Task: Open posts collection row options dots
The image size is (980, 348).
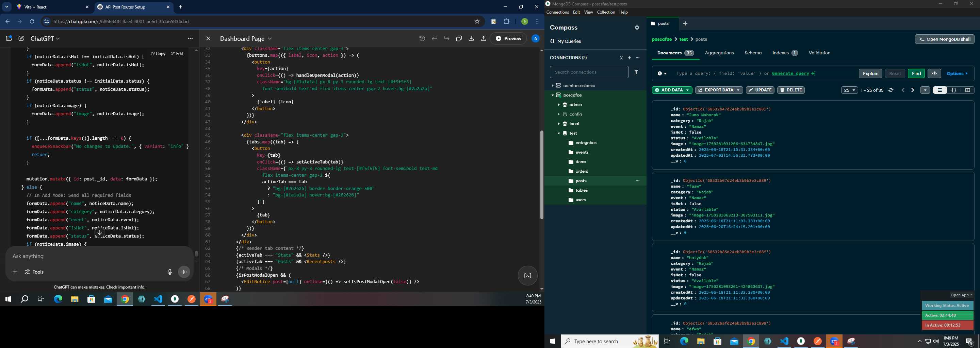Action: pos(638,181)
